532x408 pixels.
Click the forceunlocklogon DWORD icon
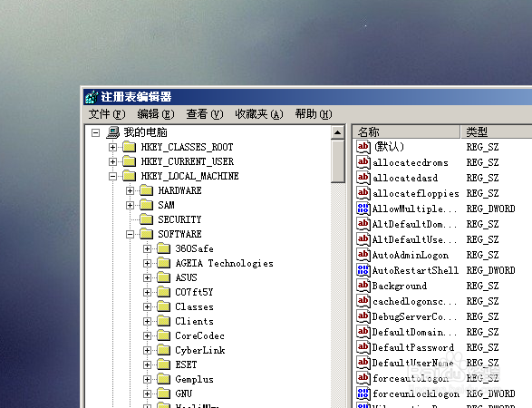click(363, 393)
